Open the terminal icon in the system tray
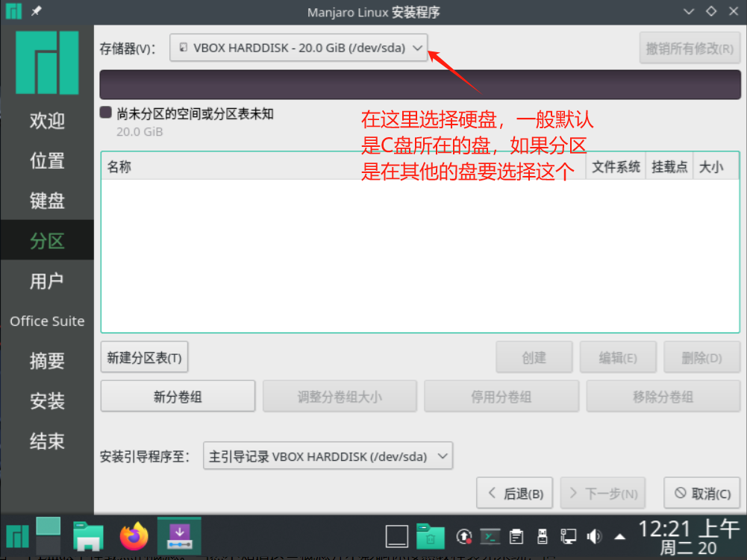Screen dimensions: 747x560 pos(490,536)
